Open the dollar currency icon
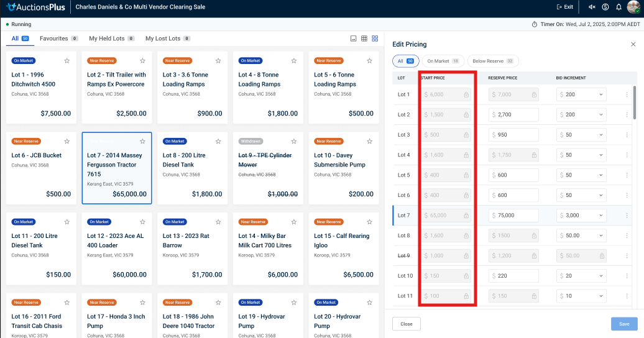Screen dimensions: 644x338 click(x=605, y=7)
